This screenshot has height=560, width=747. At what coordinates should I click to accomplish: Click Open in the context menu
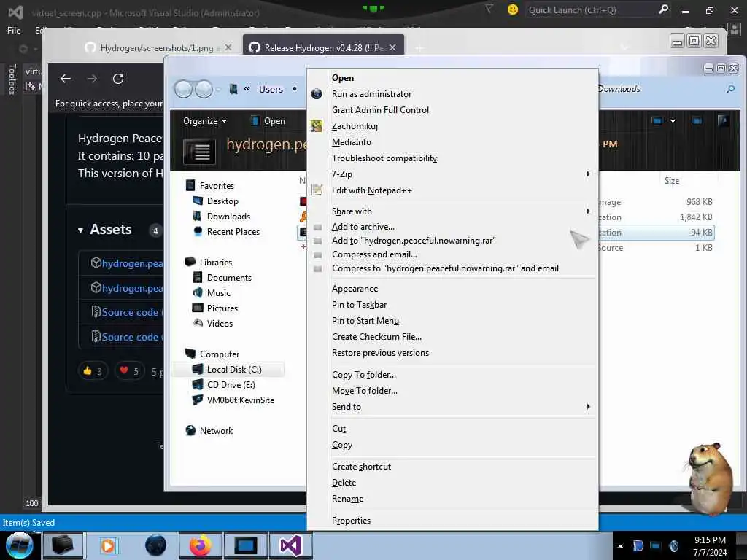coord(343,77)
